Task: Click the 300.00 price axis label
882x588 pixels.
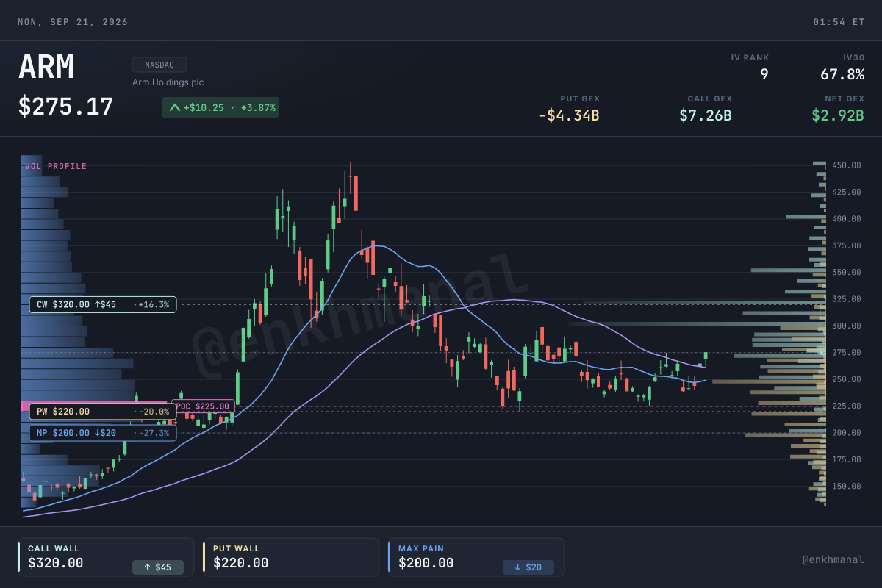Action: [x=846, y=326]
